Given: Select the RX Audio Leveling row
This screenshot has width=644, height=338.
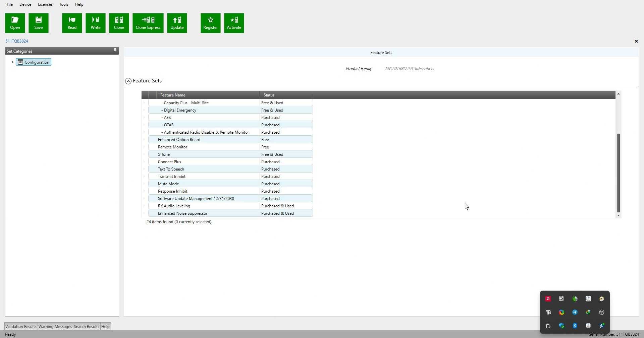Looking at the screenshot, I should 230,206.
